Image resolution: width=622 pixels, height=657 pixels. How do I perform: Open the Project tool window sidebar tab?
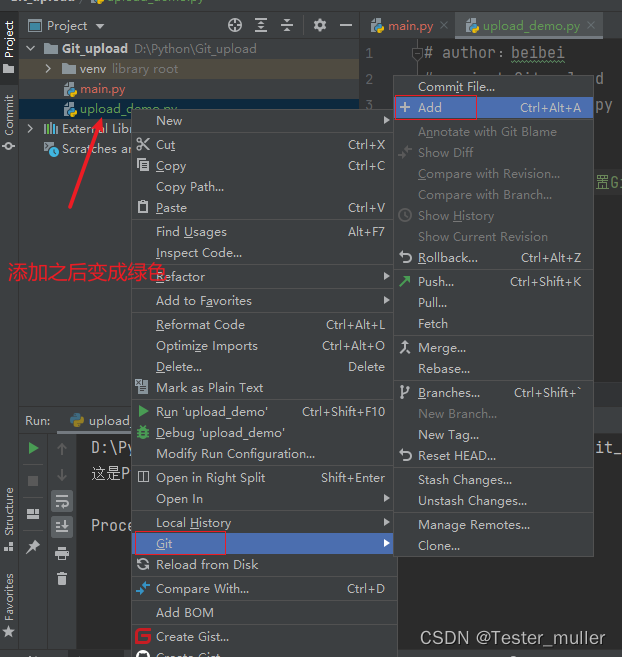(x=9, y=47)
